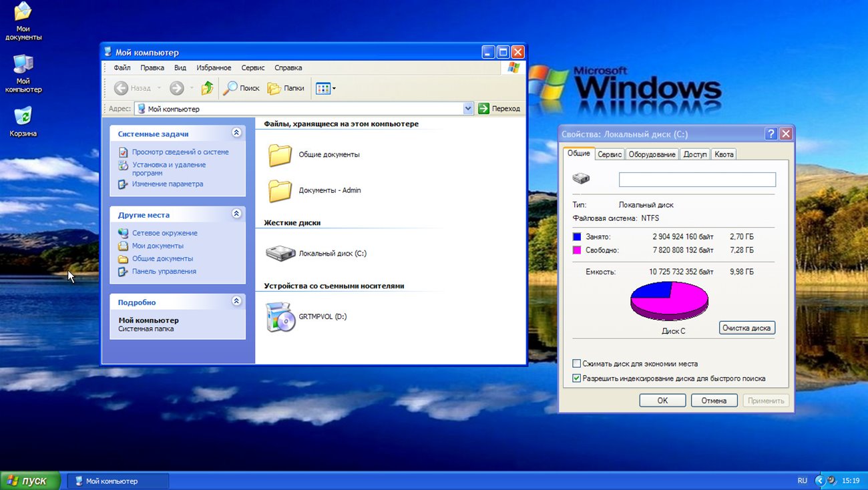Viewport: 868px width, 490px height.
Task: Collapse the Системные задачи panel
Action: [236, 134]
